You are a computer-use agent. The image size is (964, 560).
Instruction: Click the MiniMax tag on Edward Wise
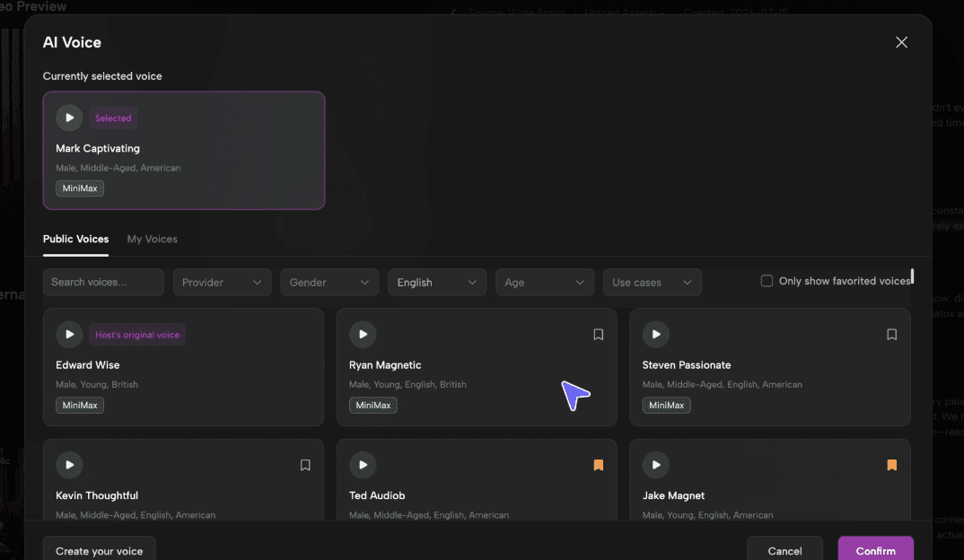coord(80,405)
